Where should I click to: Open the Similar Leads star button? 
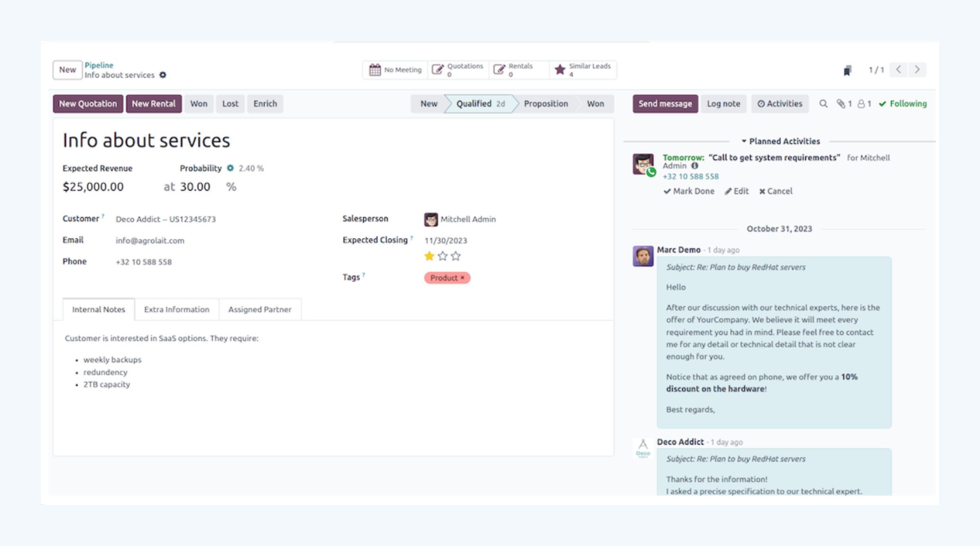click(x=583, y=70)
